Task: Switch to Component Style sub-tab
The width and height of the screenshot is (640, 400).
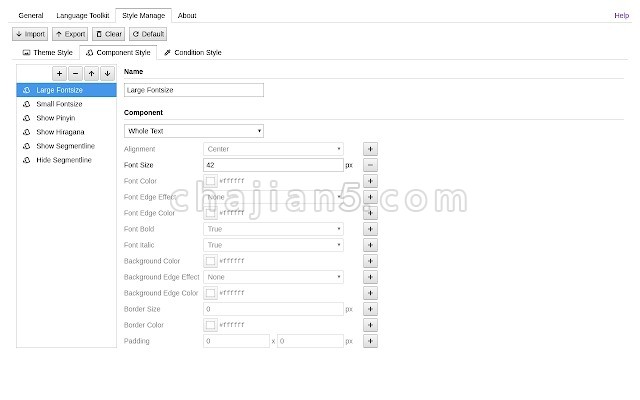Action: click(118, 53)
